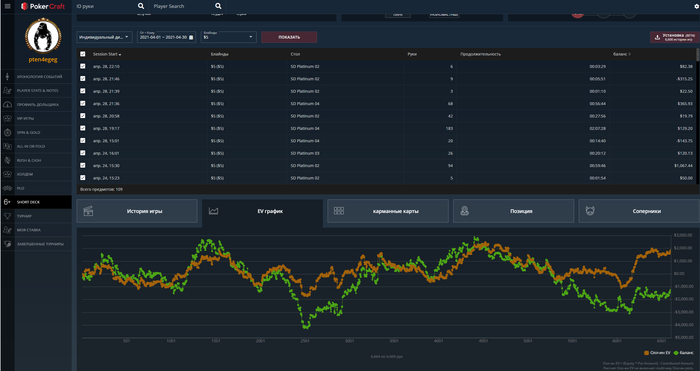This screenshot has height=371, width=700.
Task: Click the ПОКАЗАТЬ button
Action: pyautogui.click(x=289, y=37)
